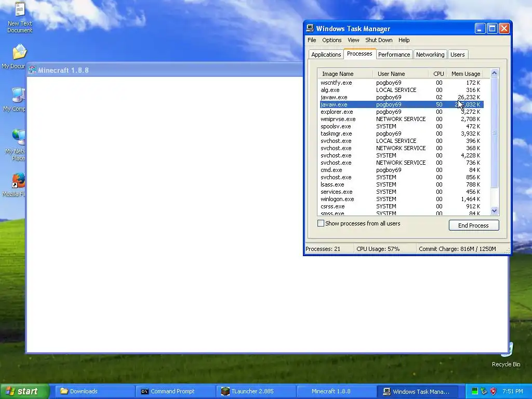Screen dimensions: 532x399
Task: Switch to TLauncher 2.885 taskbar button
Action: [x=257, y=391]
